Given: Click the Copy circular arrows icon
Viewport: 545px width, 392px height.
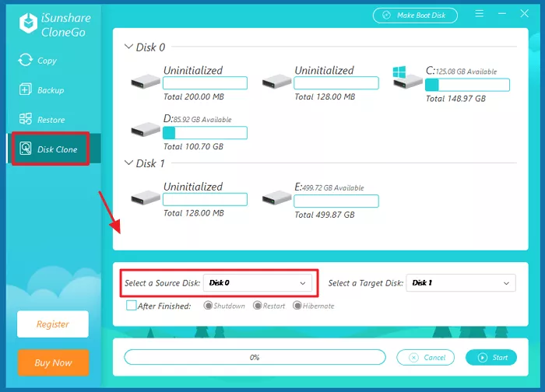Looking at the screenshot, I should coord(26,60).
